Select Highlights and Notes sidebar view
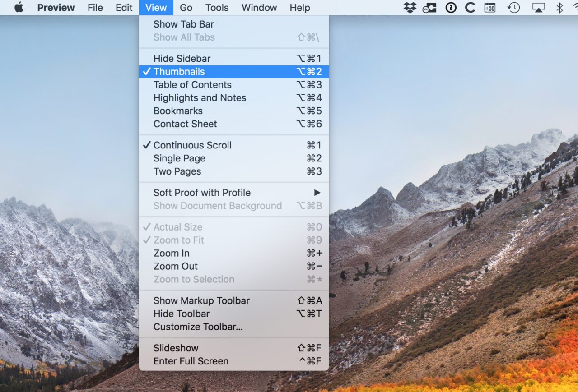Viewport: 578px width, 392px height. 234,97
